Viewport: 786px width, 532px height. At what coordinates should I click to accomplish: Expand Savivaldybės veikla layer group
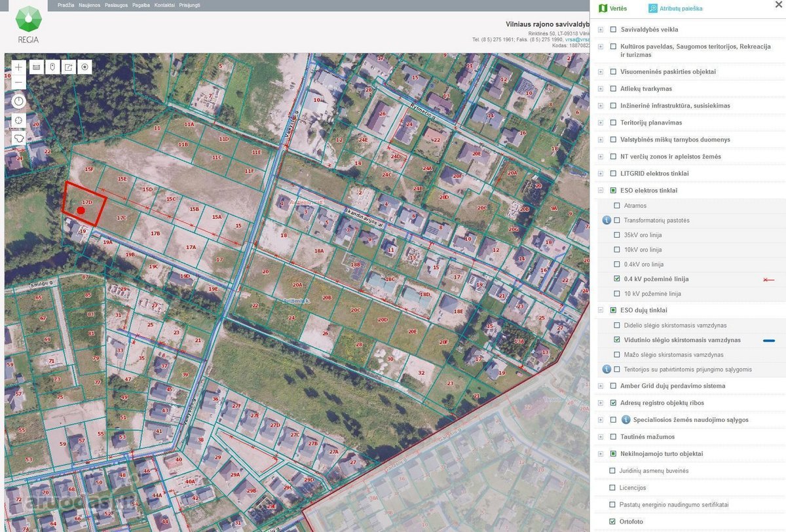[x=601, y=29]
